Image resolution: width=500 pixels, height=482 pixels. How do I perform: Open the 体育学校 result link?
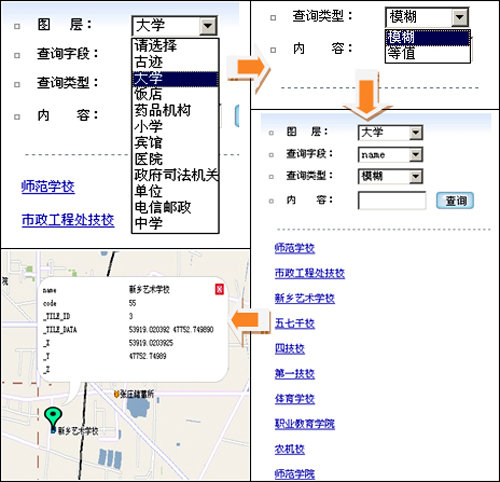(295, 399)
